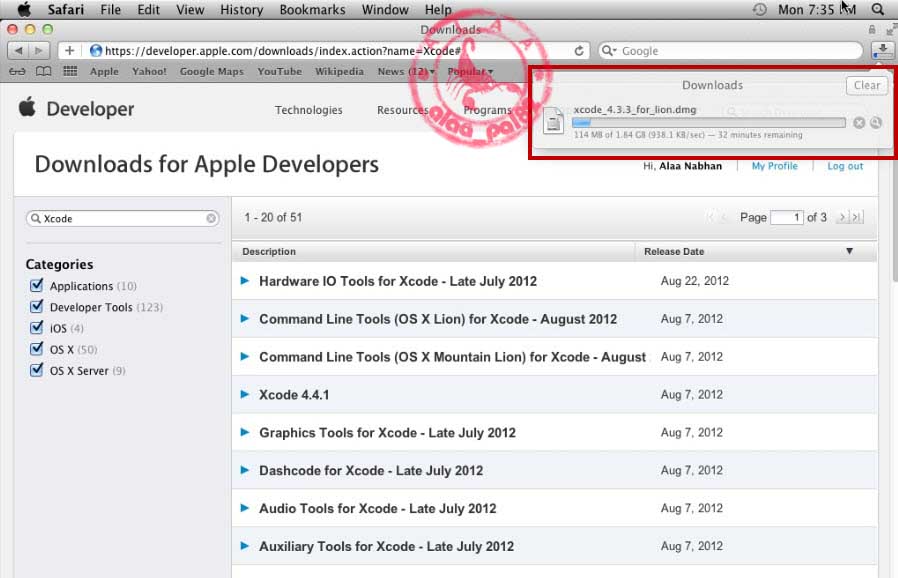
Task: Stop the xcode_4.3.3 download
Action: coord(858,123)
